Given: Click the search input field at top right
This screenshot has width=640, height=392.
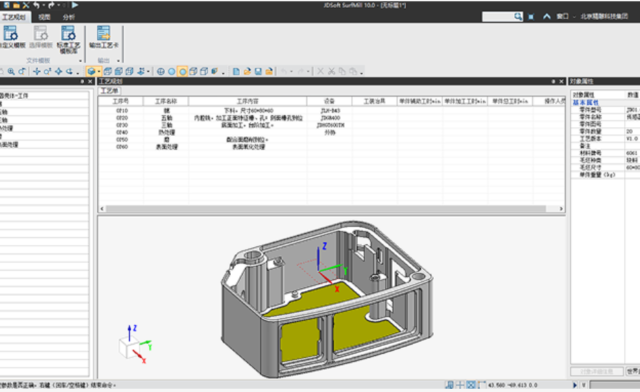Looking at the screenshot, I should click(498, 16).
